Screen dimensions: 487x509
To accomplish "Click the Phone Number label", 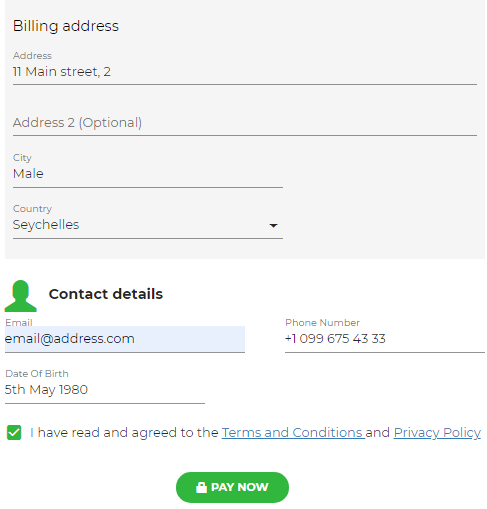I will [x=322, y=323].
